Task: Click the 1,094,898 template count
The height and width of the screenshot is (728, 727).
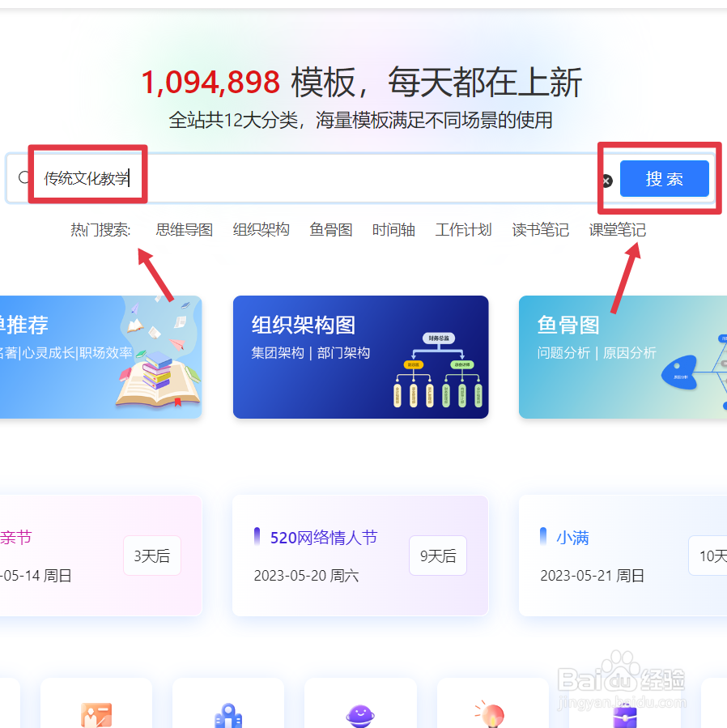Action: click(210, 82)
